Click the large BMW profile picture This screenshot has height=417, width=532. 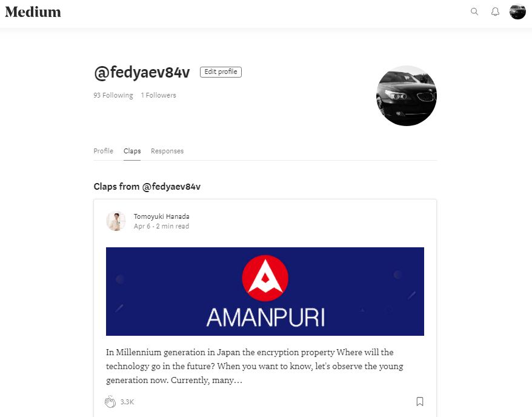pyautogui.click(x=407, y=96)
